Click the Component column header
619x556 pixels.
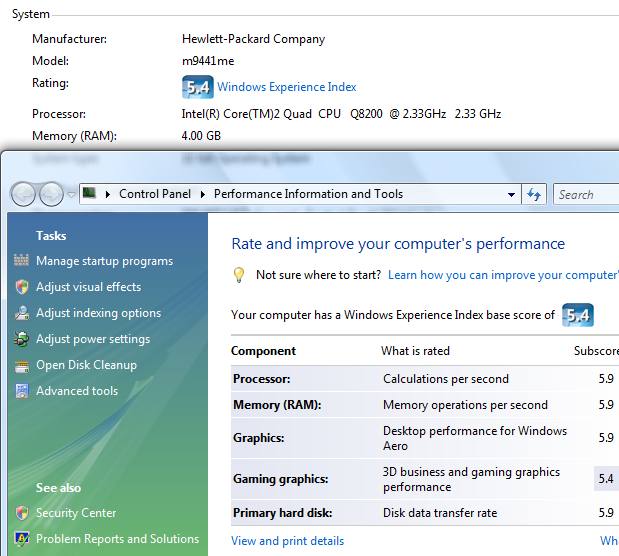(x=263, y=351)
